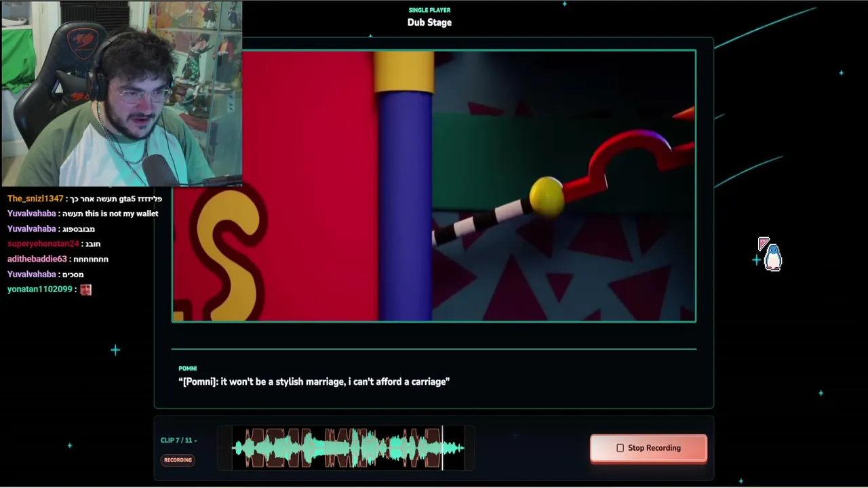This screenshot has height=488, width=868.
Task: Click the "SINGLE PLAYER" mode label
Action: [x=429, y=10]
